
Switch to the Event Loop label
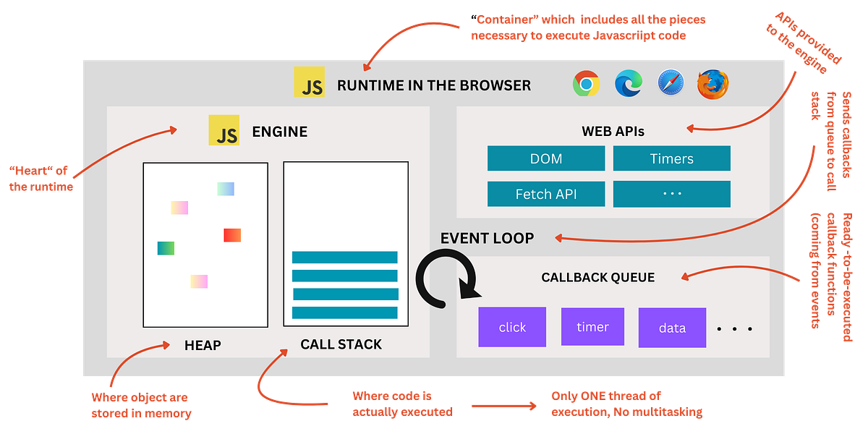486,238
